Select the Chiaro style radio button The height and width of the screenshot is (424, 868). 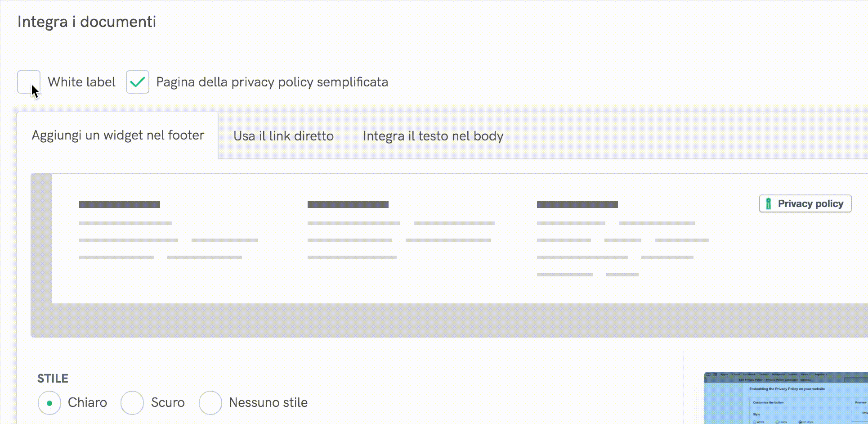tap(49, 403)
